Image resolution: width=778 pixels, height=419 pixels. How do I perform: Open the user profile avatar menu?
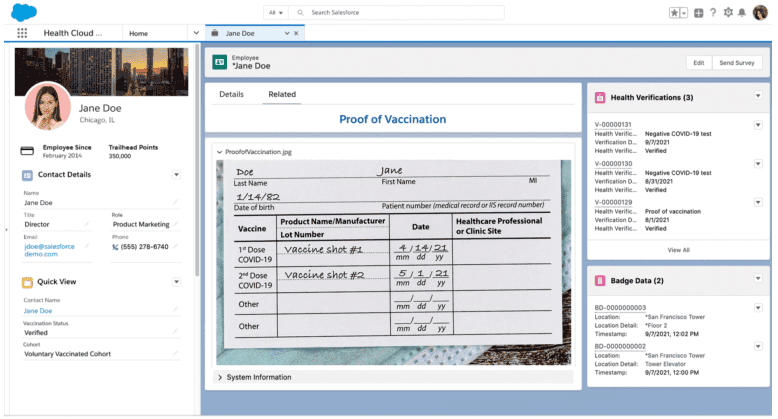point(760,12)
